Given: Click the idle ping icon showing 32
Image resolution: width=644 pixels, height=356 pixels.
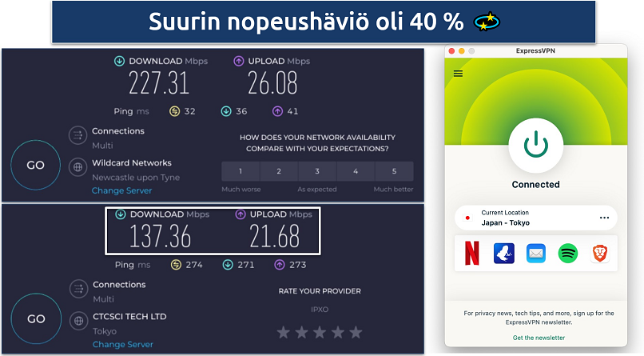Looking at the screenshot, I should [x=174, y=111].
